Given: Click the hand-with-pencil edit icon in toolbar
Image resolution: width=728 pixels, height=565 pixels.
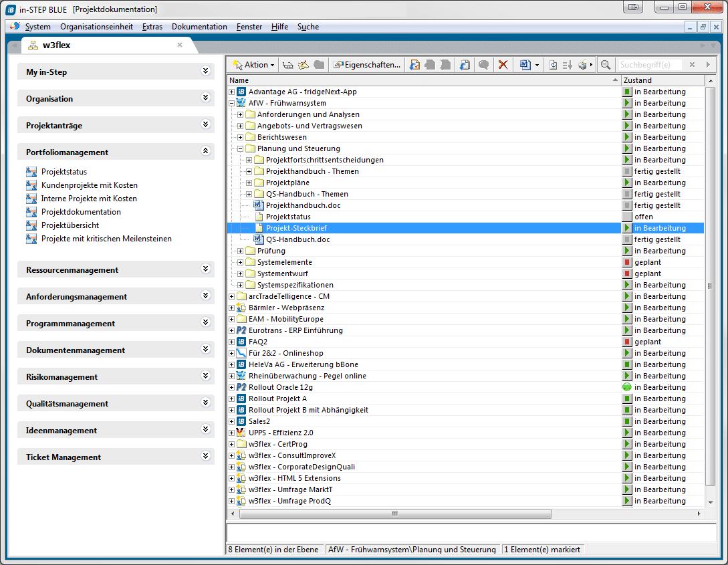Looking at the screenshot, I should click(304, 65).
